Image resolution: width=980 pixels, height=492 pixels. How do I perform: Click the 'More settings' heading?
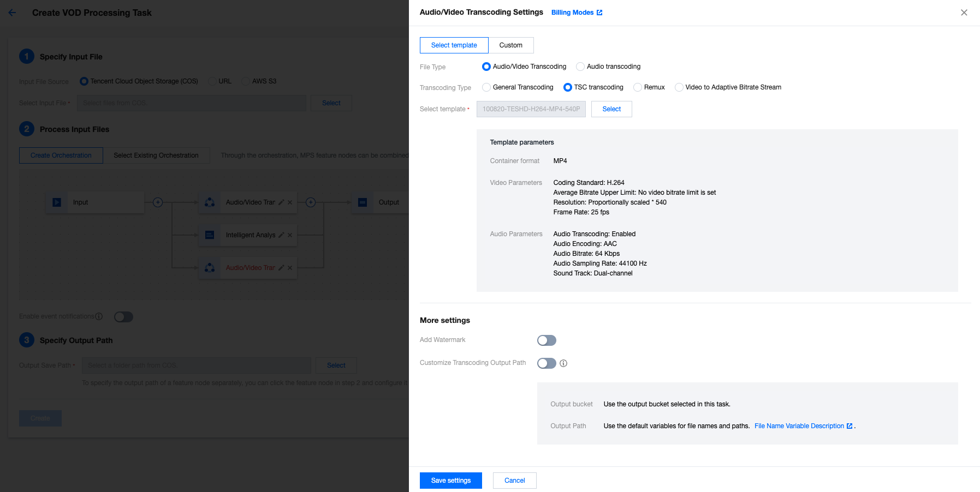445,320
